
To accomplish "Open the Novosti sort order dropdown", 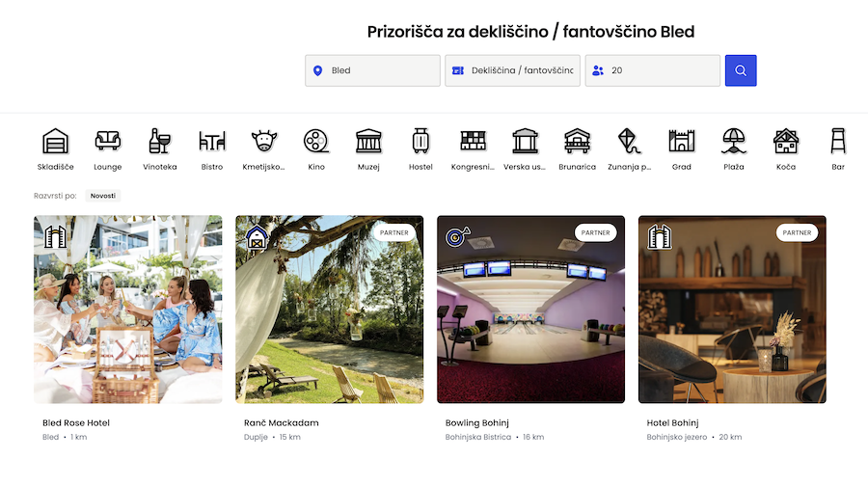I will coord(103,196).
